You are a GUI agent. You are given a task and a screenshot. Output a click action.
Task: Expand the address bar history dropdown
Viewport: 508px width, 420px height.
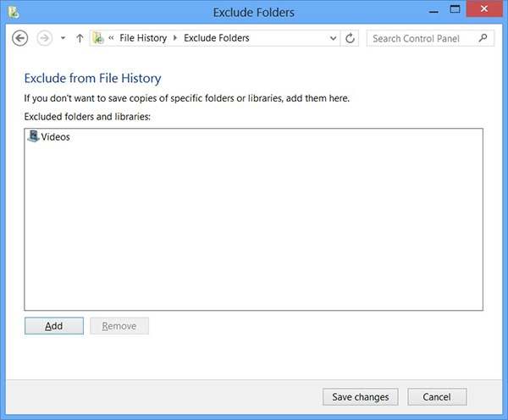[332, 38]
